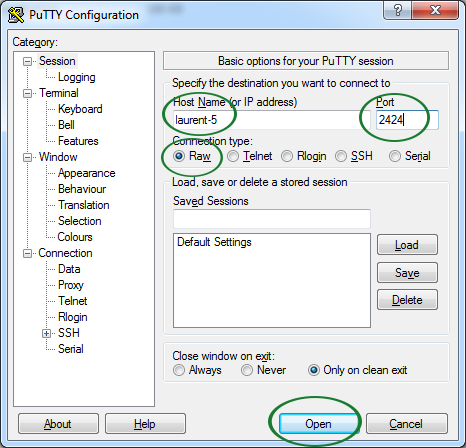Image resolution: width=466 pixels, height=448 pixels.
Task: Open the Data category
Action: pos(69,269)
